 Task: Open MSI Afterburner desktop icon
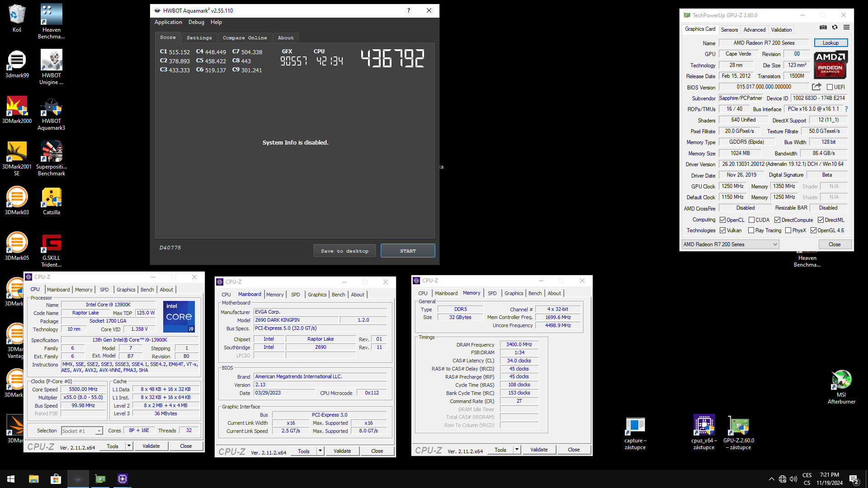point(841,386)
